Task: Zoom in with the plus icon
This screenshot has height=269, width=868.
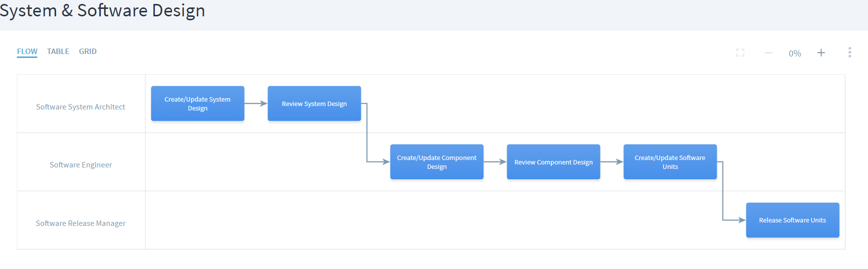Action: pyautogui.click(x=821, y=53)
